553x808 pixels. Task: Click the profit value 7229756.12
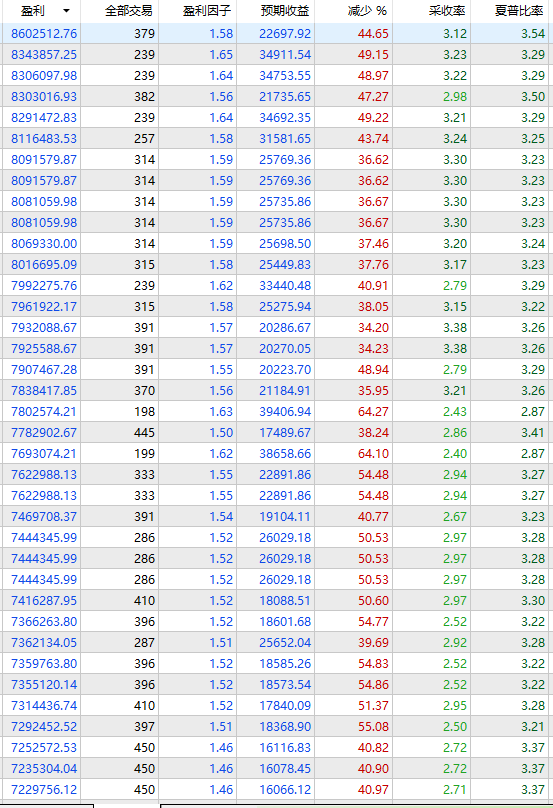tap(44, 789)
